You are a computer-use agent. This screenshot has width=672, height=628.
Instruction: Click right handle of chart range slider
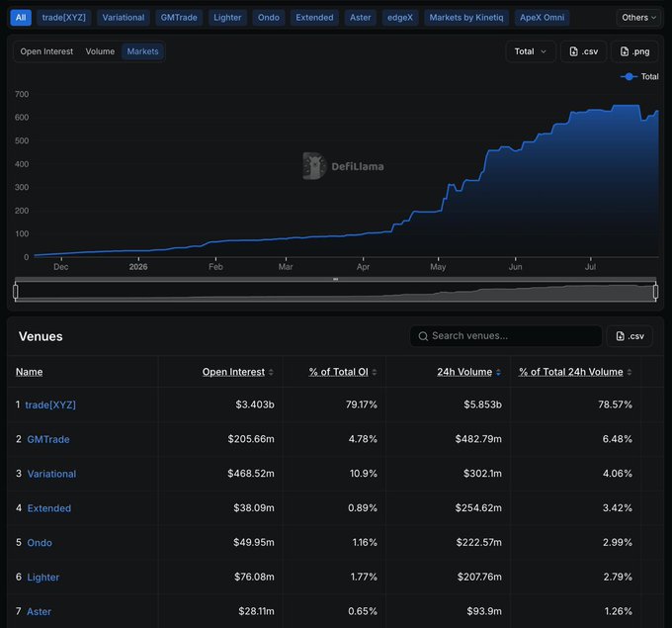click(x=655, y=292)
